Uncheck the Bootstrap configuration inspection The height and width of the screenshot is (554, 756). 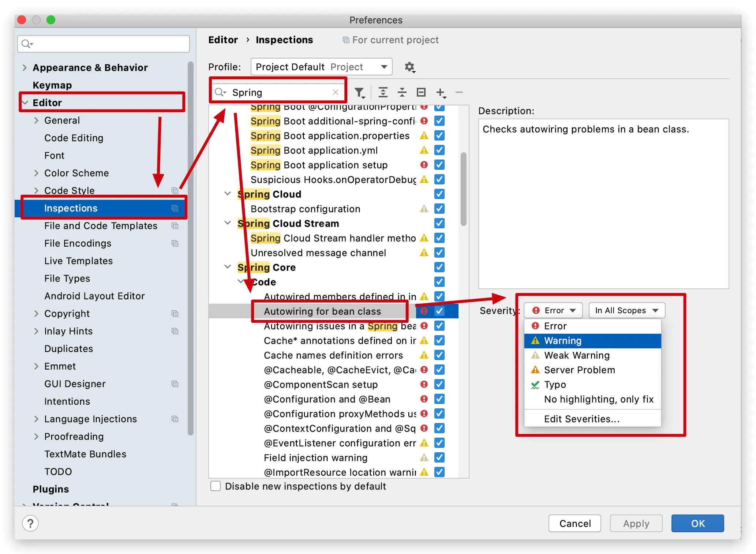pos(439,209)
